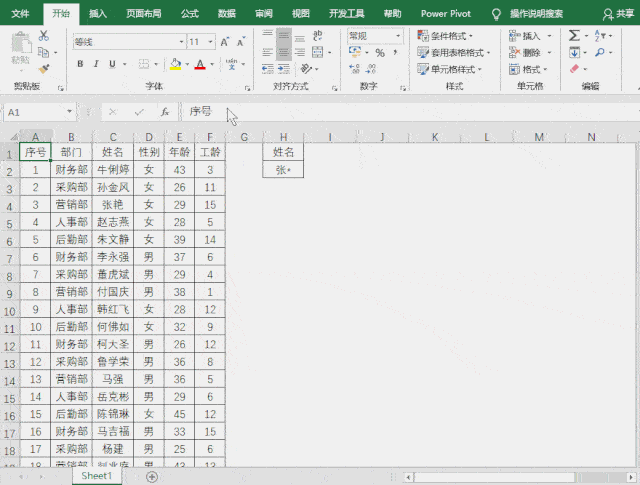
Task: Open the cell borders button
Action: click(144, 64)
